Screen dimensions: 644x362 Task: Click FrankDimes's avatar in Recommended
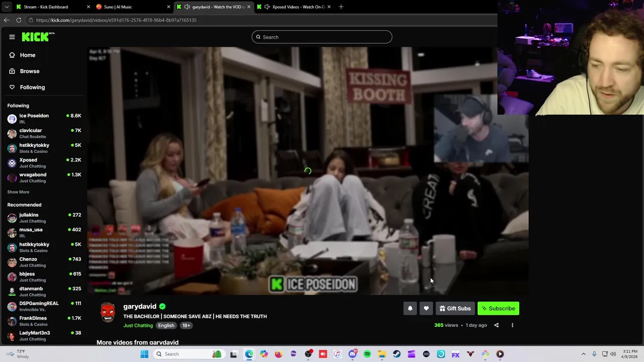(12, 321)
